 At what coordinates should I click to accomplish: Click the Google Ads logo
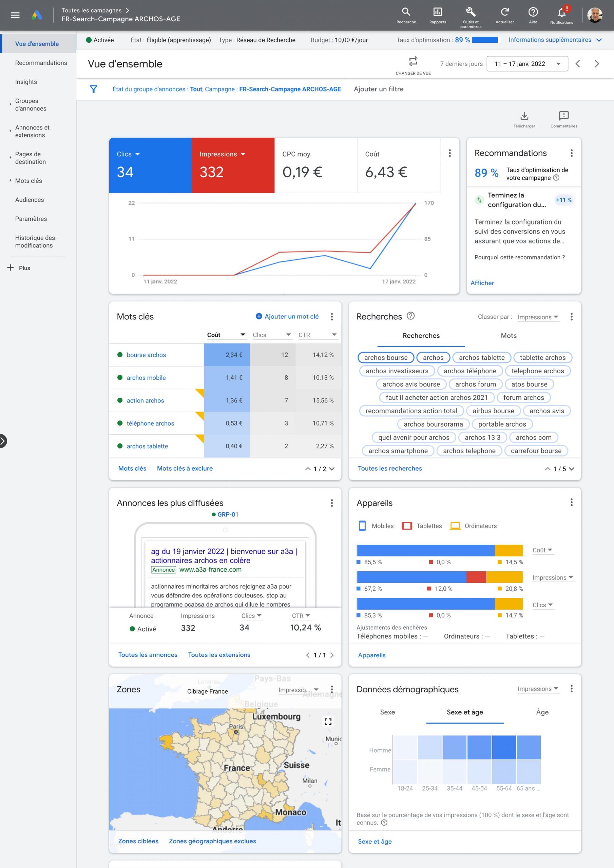[x=37, y=15]
